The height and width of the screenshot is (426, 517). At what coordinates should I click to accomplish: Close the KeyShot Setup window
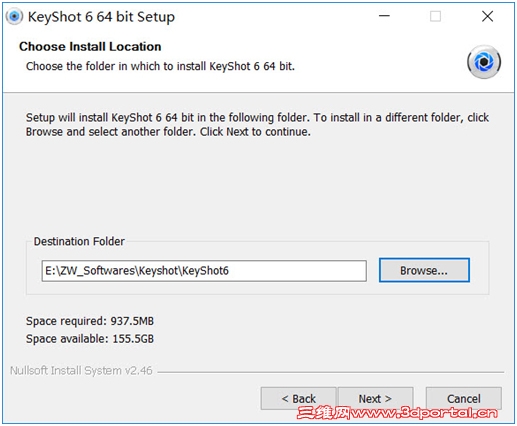pos(487,16)
